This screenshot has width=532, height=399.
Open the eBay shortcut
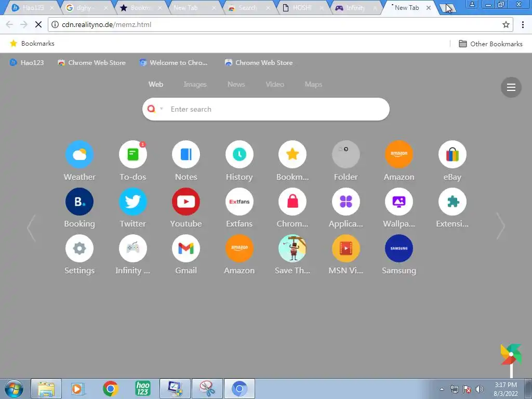[x=453, y=154]
